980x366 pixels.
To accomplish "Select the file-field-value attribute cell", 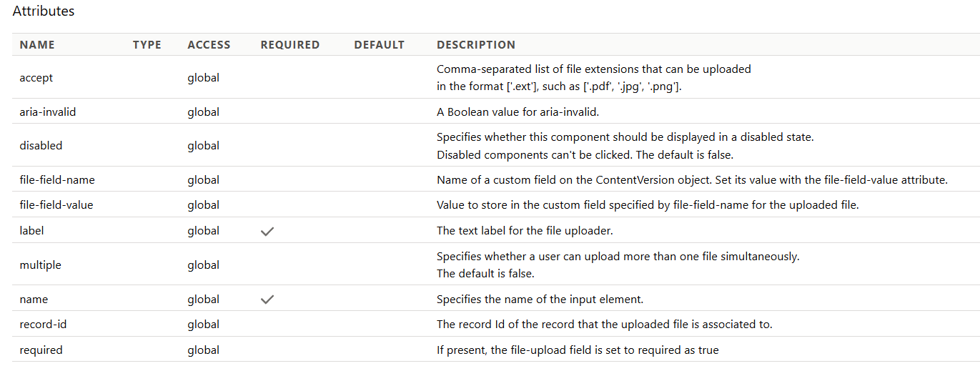I will tap(56, 204).
